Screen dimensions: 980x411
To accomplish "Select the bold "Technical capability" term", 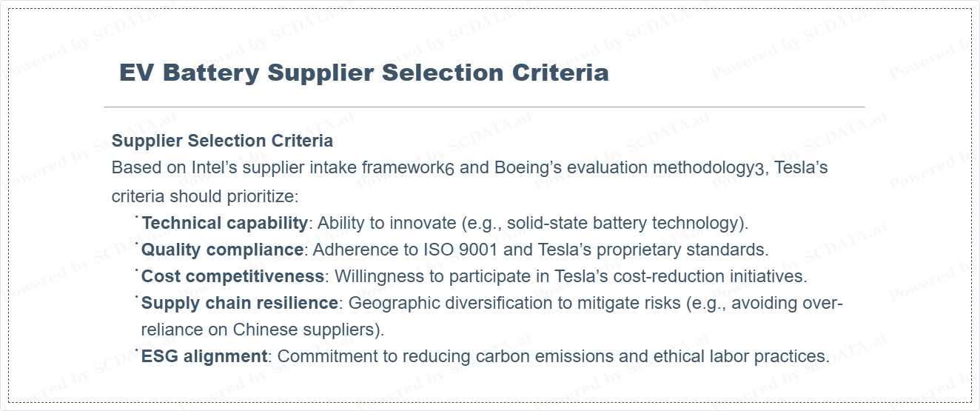I will 224,223.
